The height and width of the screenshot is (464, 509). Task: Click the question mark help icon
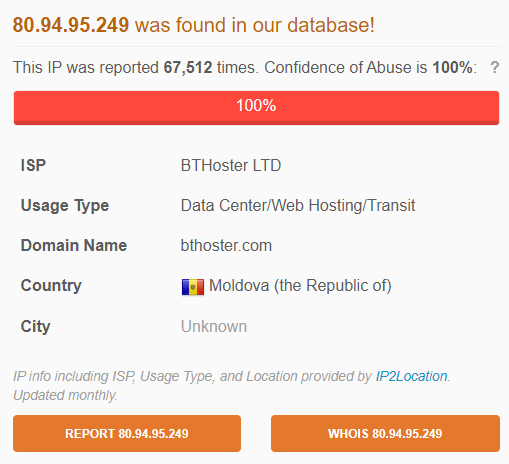pos(495,68)
